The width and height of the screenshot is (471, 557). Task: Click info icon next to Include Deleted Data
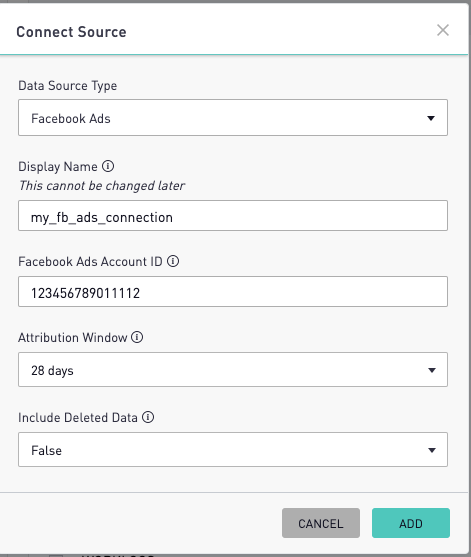148,417
